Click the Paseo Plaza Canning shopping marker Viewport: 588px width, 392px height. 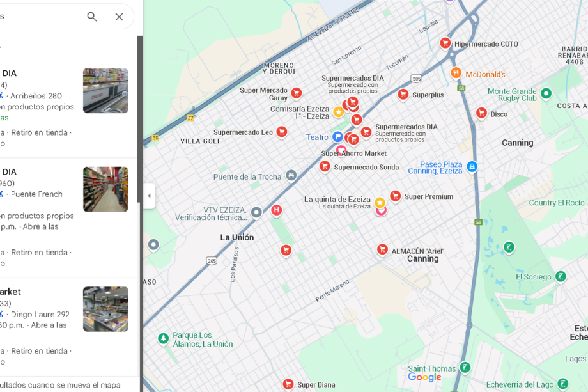(472, 166)
